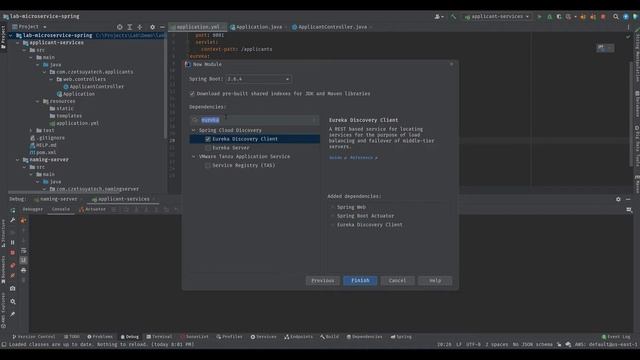The width and height of the screenshot is (640, 360).
Task: Select Spring Web in Added dependencies
Action: coord(351,207)
